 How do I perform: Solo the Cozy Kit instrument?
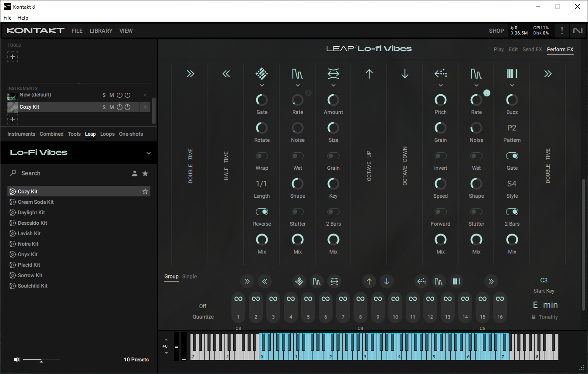tap(104, 107)
